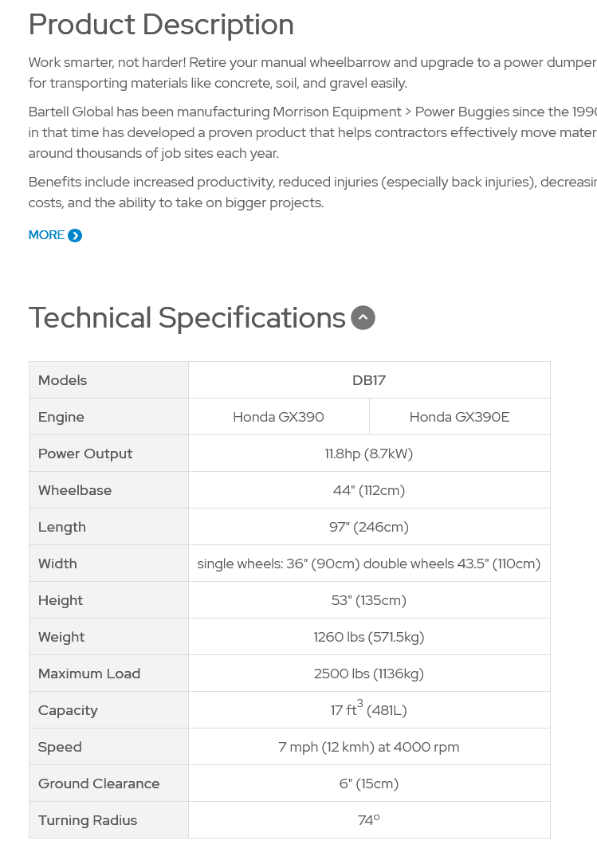Select the Honda GX390E engine cell
597x868 pixels.
coord(460,417)
